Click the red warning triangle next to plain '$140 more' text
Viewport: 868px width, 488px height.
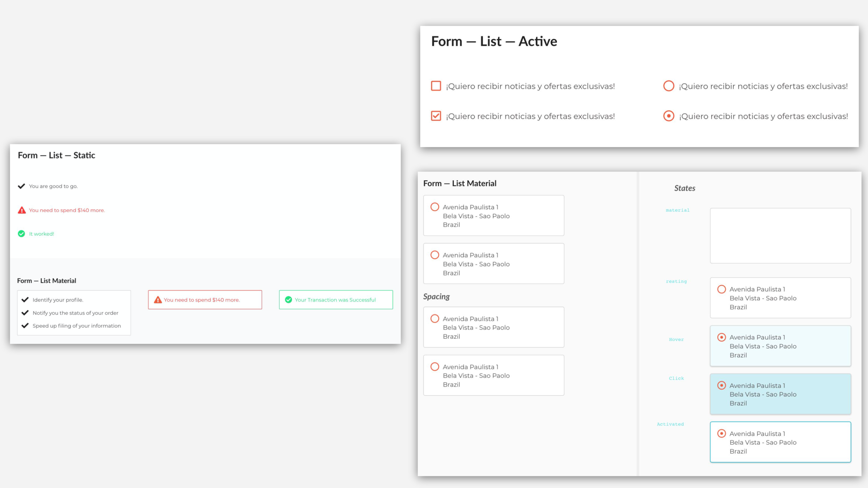[22, 210]
